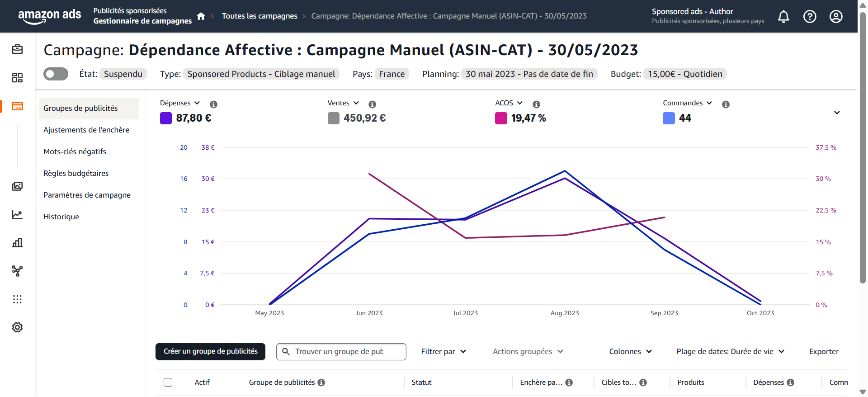Viewport: 868px width, 397px height.
Task: Click the help question mark icon
Action: pos(810,17)
